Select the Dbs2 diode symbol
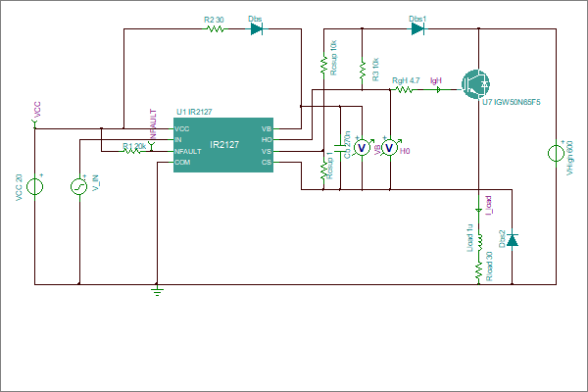Viewport: 588px width, 392px height. pyautogui.click(x=513, y=239)
